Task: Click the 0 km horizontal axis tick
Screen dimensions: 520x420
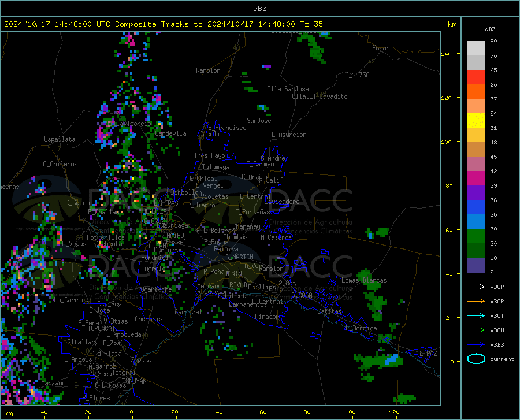Action: point(132,412)
